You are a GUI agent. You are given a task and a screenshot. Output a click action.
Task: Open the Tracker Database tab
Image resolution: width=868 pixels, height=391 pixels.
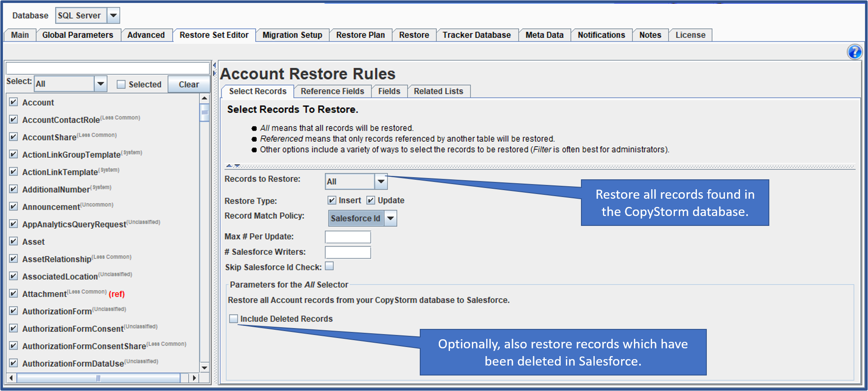point(477,35)
